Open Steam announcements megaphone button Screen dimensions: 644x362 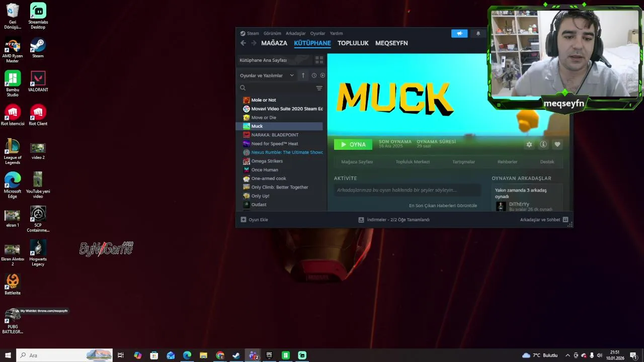[459, 33]
